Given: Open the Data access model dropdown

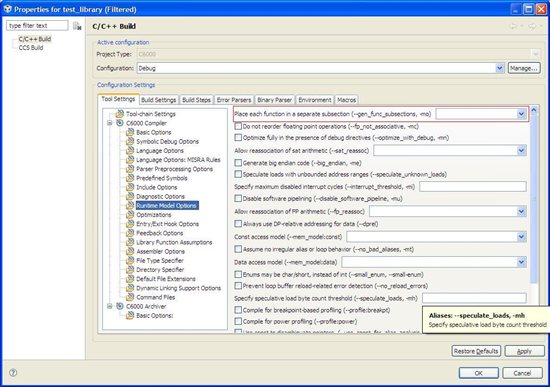Looking at the screenshot, I should coord(521,262).
